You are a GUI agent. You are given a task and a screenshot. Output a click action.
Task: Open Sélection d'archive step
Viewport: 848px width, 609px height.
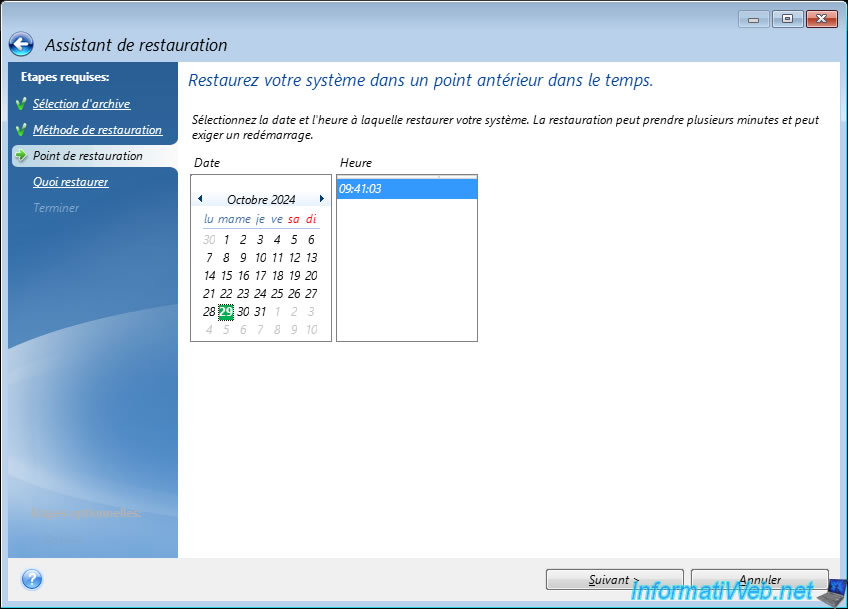[x=81, y=104]
